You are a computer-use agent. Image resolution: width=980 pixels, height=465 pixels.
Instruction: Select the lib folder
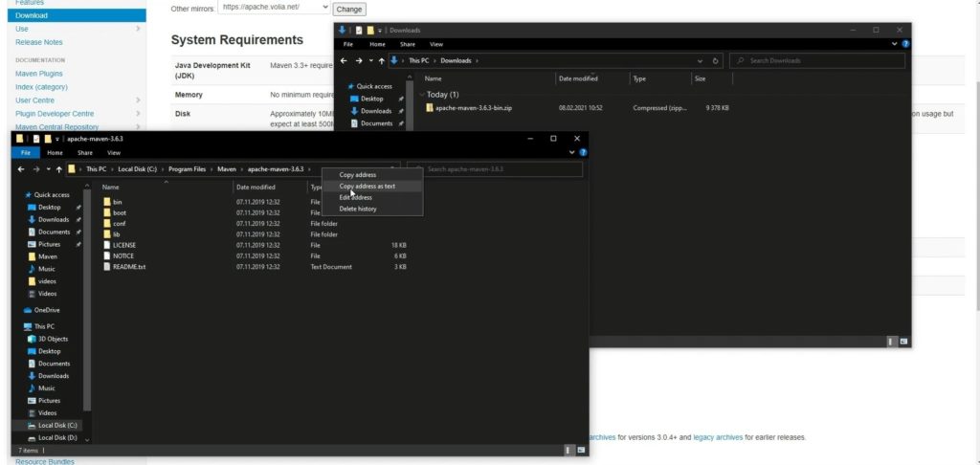pyautogui.click(x=112, y=234)
